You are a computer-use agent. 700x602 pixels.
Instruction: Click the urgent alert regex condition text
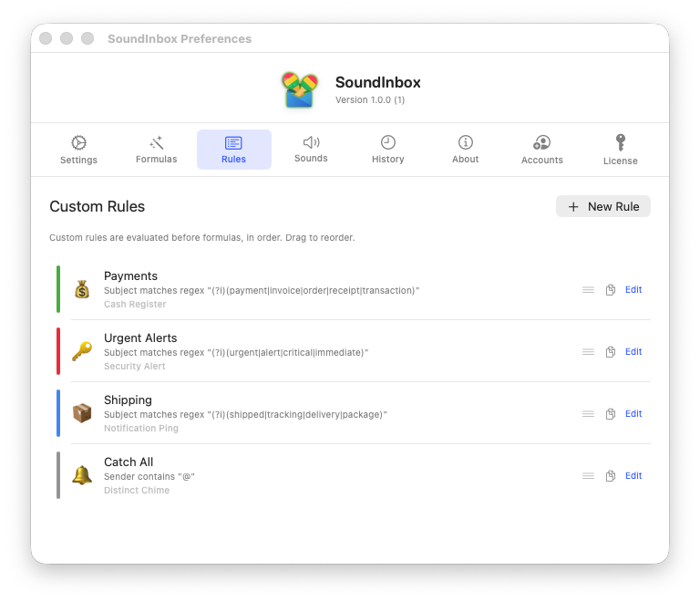click(236, 353)
